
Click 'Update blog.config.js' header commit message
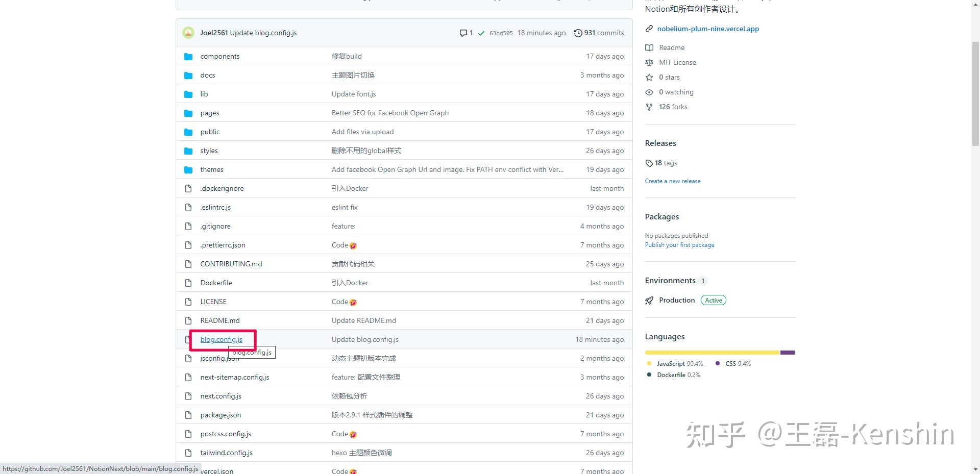pos(263,33)
